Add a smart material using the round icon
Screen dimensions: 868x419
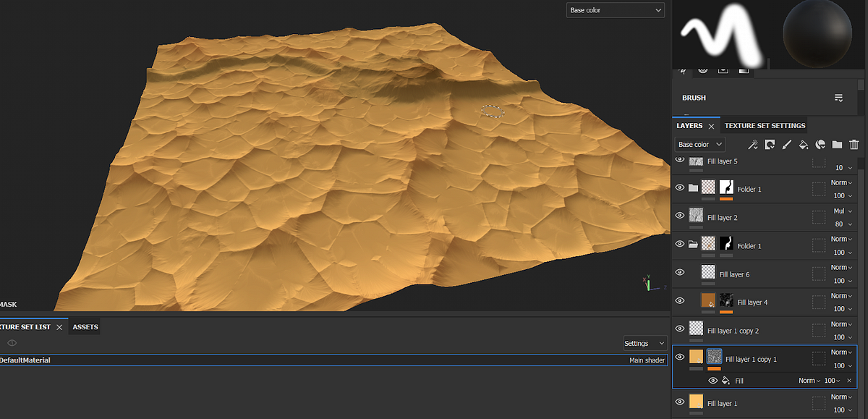pyautogui.click(x=820, y=144)
